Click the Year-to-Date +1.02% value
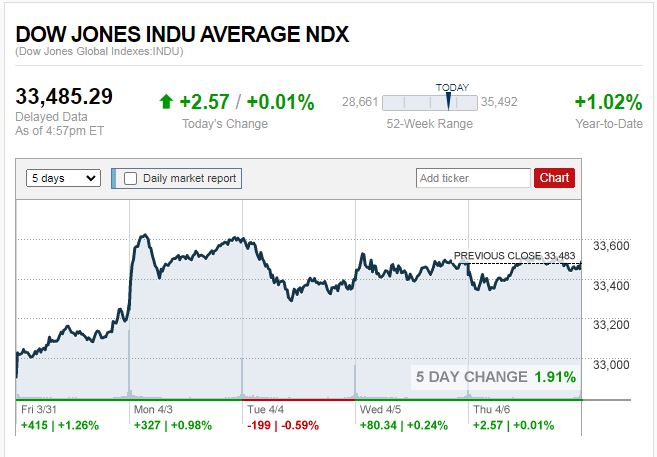Screen dimensions: 657x457 pos(607,102)
